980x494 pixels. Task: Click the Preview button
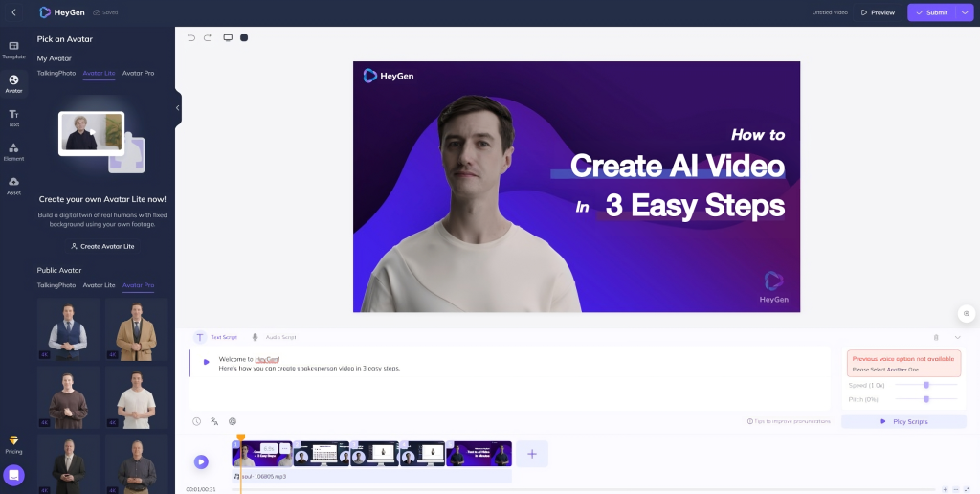tap(878, 12)
